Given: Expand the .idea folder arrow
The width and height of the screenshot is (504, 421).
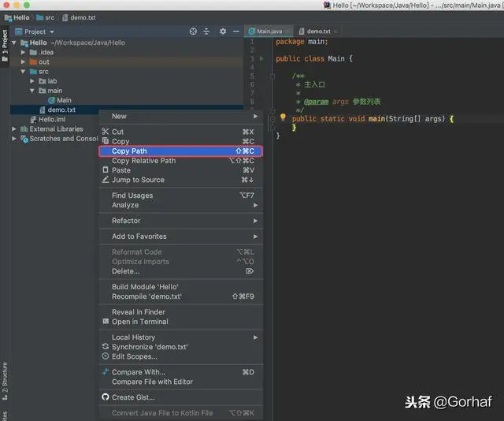Looking at the screenshot, I should click(x=23, y=52).
